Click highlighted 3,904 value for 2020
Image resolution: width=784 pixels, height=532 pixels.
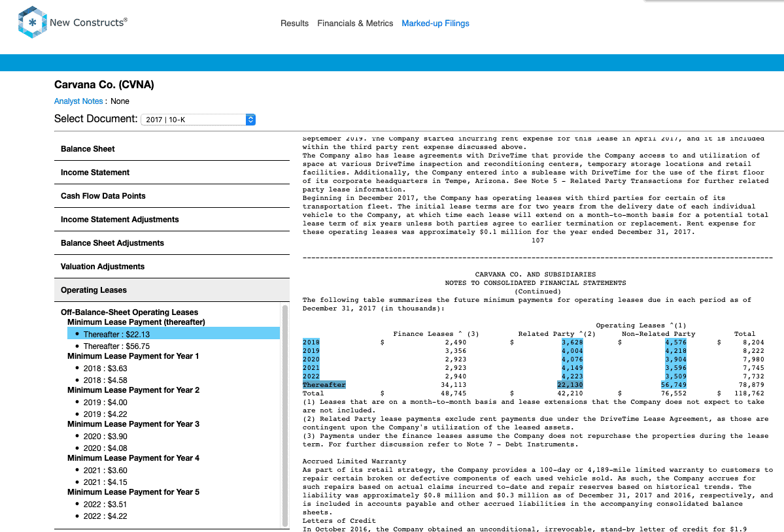click(x=676, y=359)
